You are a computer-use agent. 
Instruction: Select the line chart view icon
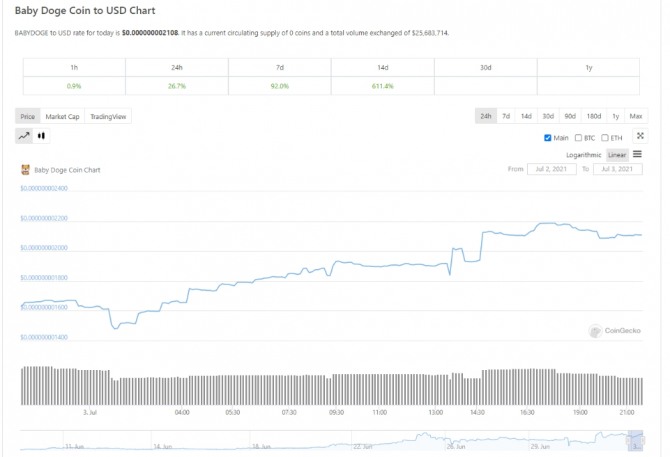[24, 135]
